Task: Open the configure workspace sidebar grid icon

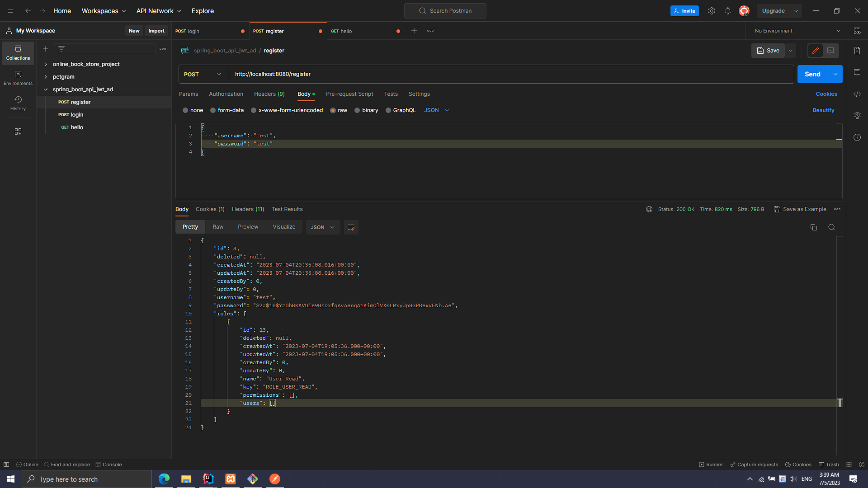Action: (18, 131)
